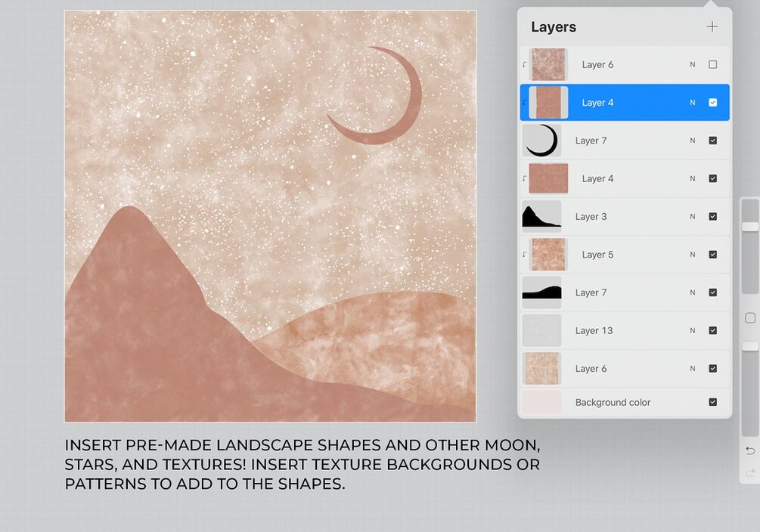Screen dimensions: 760x532
Task: Click the brush opacity slider handle
Action: (x=750, y=346)
